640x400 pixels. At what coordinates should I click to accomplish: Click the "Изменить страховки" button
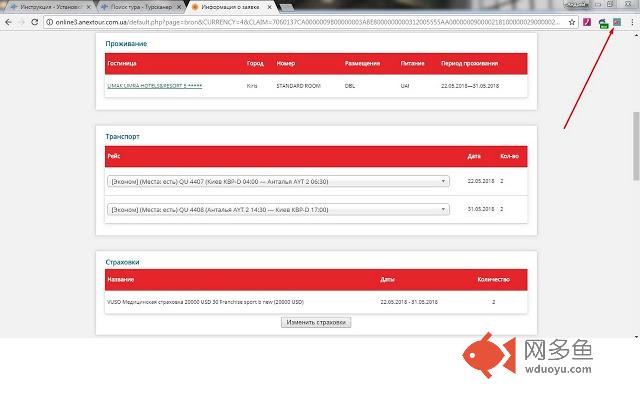(x=316, y=322)
